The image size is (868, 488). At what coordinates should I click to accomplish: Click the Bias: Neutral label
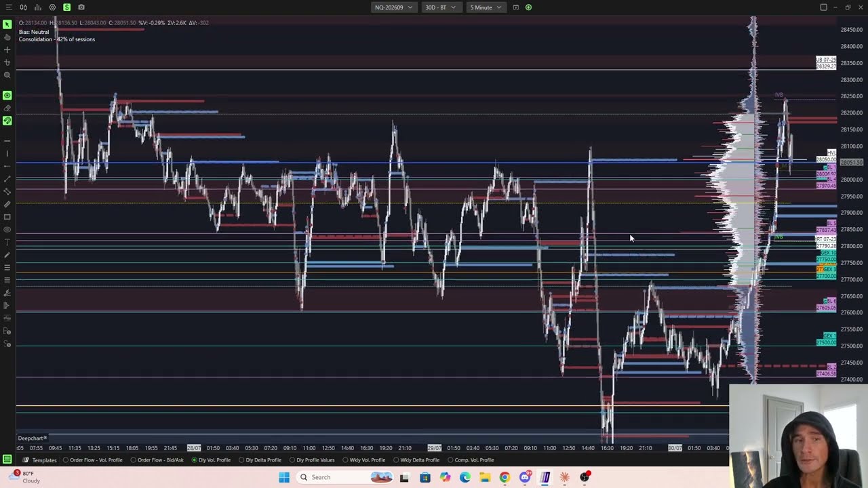[33, 32]
